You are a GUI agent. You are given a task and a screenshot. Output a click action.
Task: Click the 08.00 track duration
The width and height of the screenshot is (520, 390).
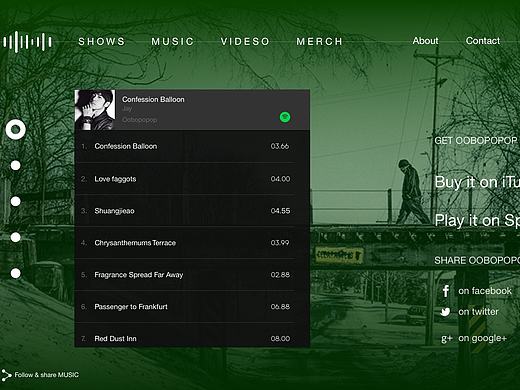pyautogui.click(x=280, y=339)
